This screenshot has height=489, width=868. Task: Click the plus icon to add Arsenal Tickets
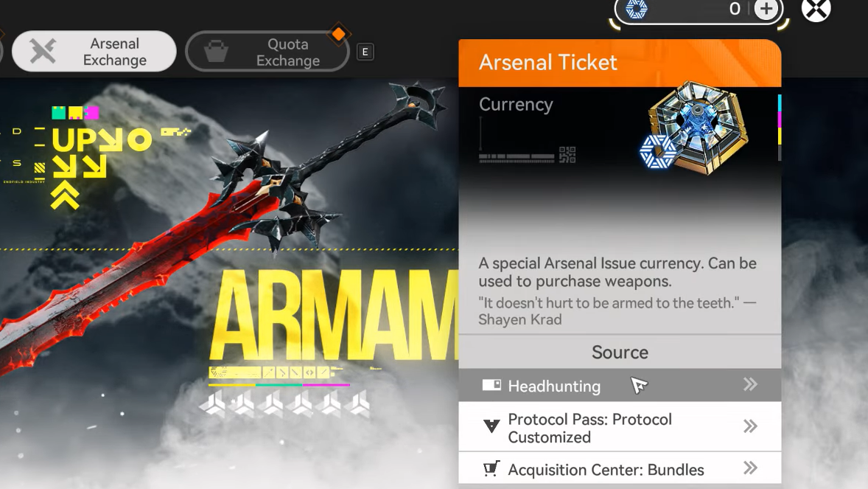pos(766,9)
